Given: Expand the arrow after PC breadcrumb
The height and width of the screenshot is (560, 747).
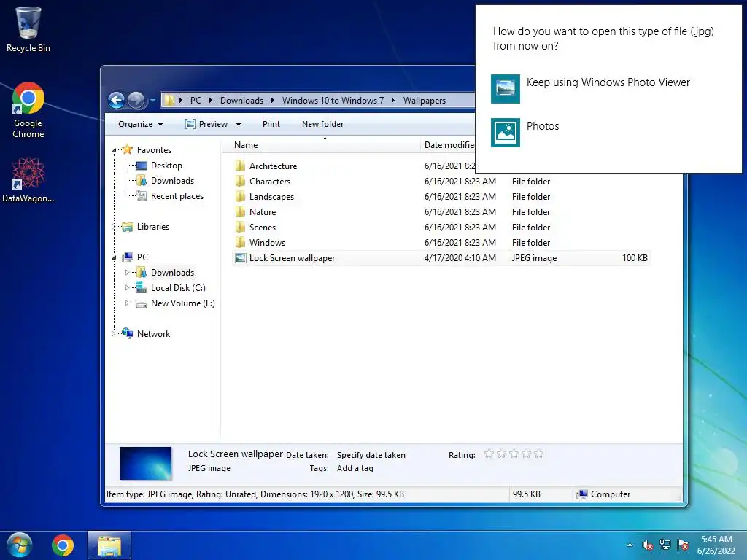Looking at the screenshot, I should [x=210, y=101].
